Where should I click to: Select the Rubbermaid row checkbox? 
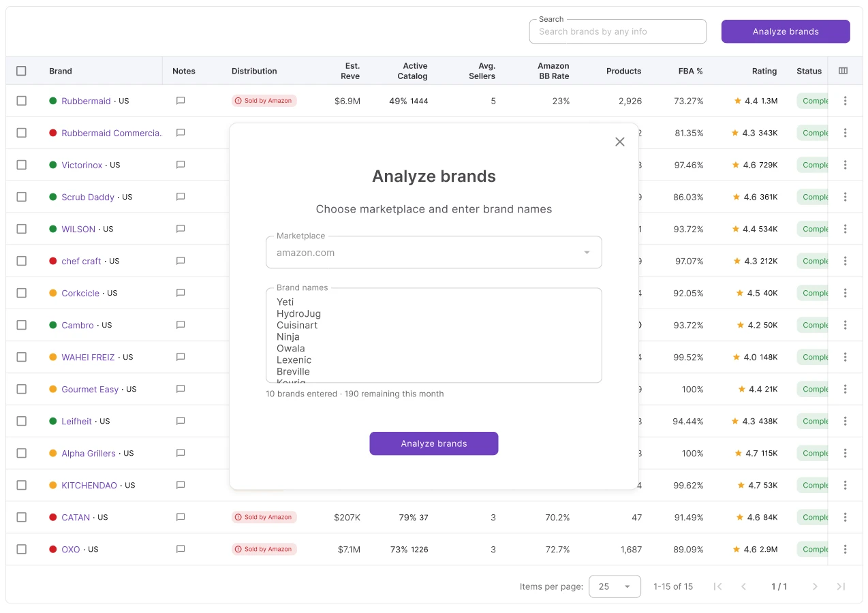[x=21, y=101]
